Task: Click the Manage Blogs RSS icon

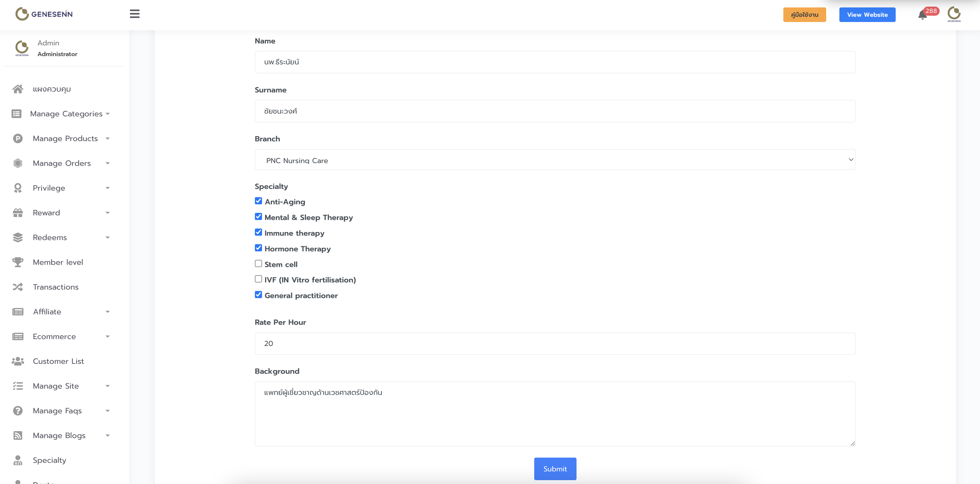Action: 18,435
